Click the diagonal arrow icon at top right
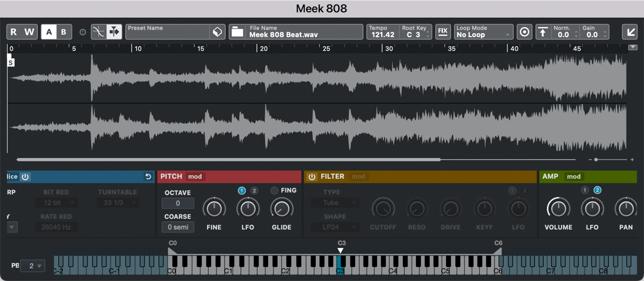The width and height of the screenshot is (644, 281). pyautogui.click(x=630, y=32)
